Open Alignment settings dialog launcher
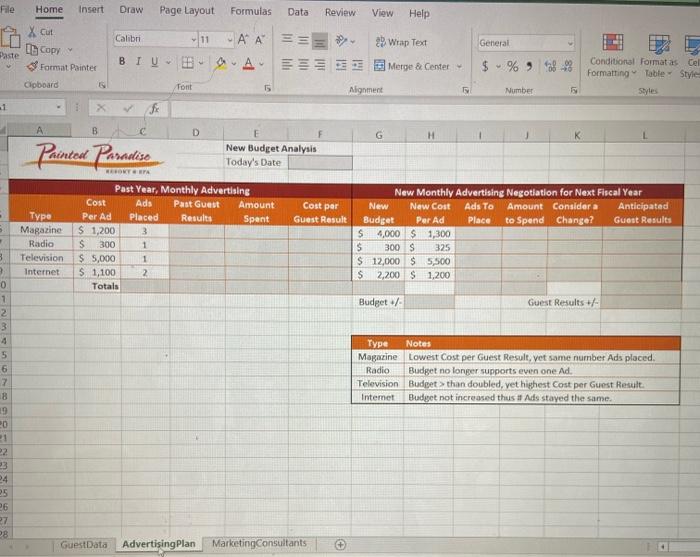700x557 pixels. pos(466,90)
